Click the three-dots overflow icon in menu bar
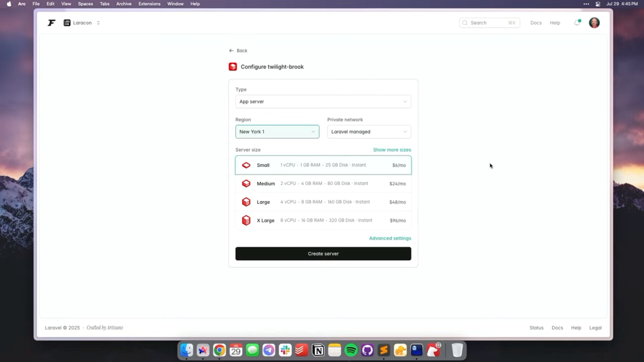This screenshot has width=644, height=362. [x=586, y=4]
